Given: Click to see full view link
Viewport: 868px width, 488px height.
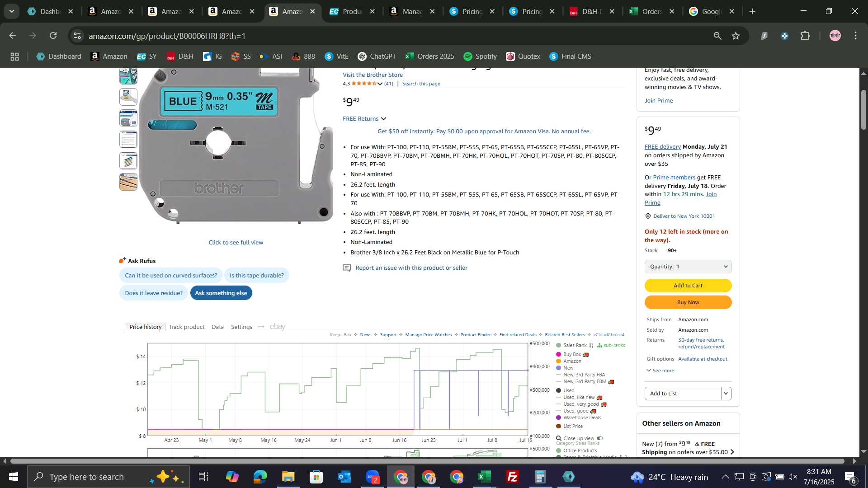Looking at the screenshot, I should (236, 243).
